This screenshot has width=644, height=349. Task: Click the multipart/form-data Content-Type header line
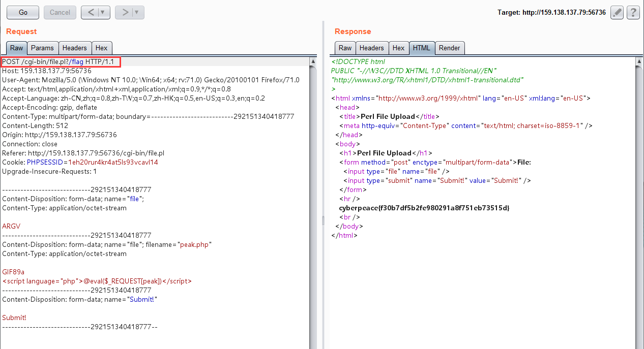[x=148, y=117]
